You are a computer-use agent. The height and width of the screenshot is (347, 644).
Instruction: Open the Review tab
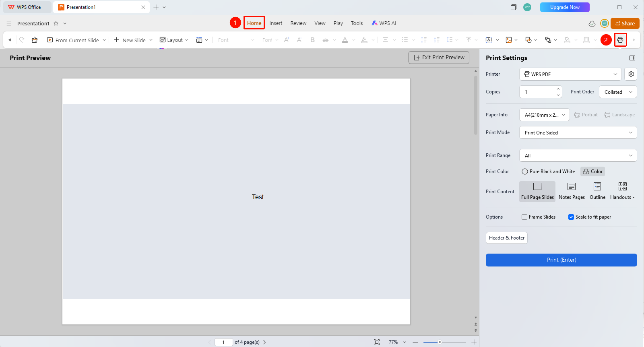(298, 23)
